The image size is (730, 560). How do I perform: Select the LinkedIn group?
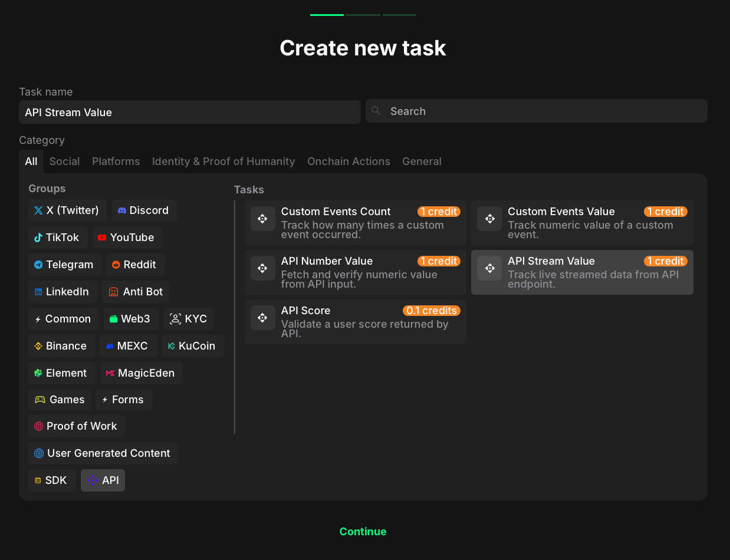pos(63,292)
